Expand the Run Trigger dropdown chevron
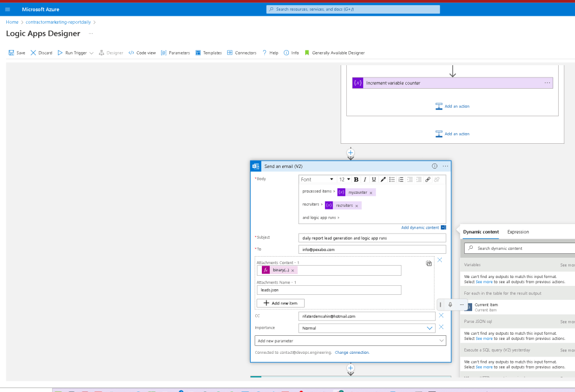Screen dimensions: 575x392 [91, 53]
